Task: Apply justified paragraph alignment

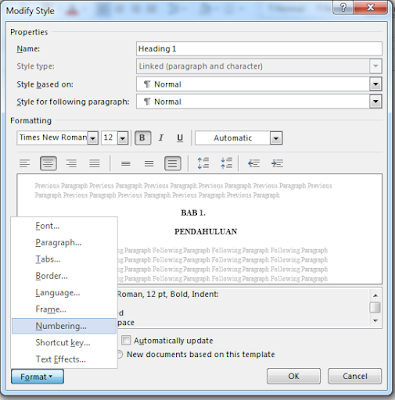Action: click(x=94, y=163)
